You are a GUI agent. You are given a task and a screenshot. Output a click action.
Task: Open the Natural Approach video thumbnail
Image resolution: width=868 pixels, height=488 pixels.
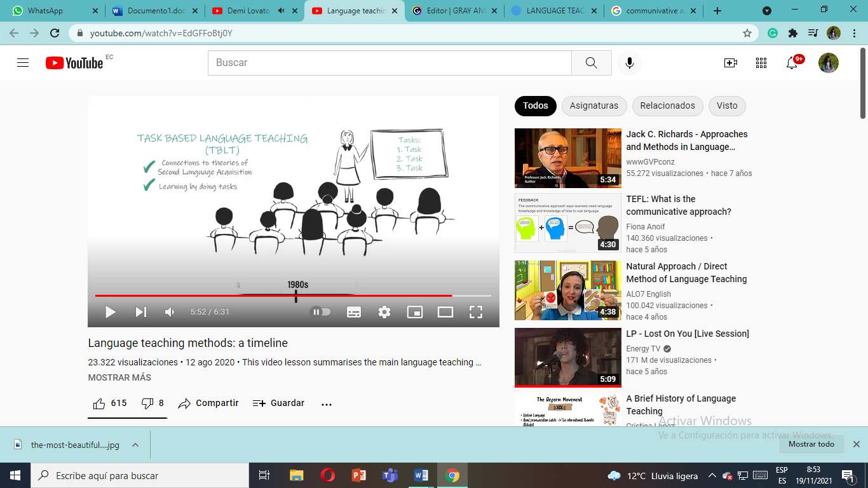coord(568,290)
